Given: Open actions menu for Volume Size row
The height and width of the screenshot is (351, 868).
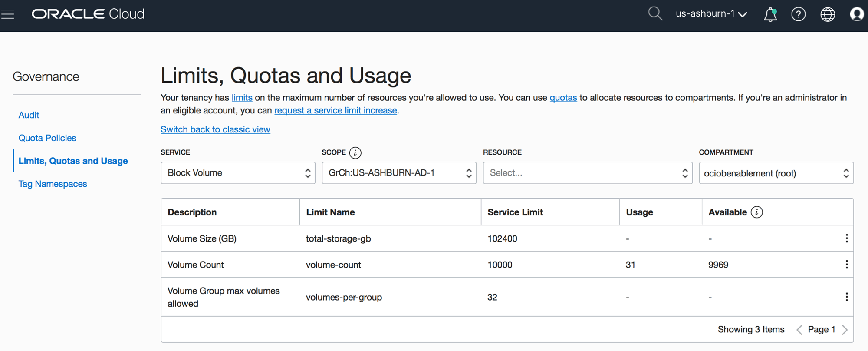Looking at the screenshot, I should pos(847,238).
